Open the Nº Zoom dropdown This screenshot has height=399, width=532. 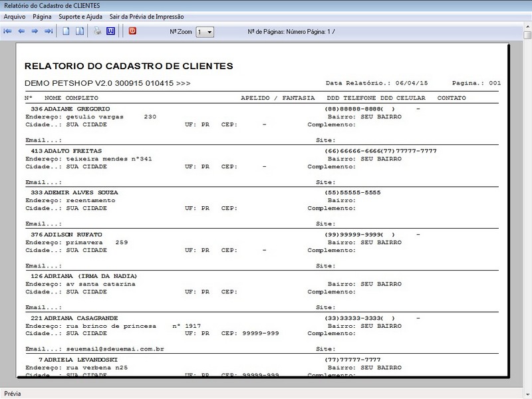click(x=205, y=32)
